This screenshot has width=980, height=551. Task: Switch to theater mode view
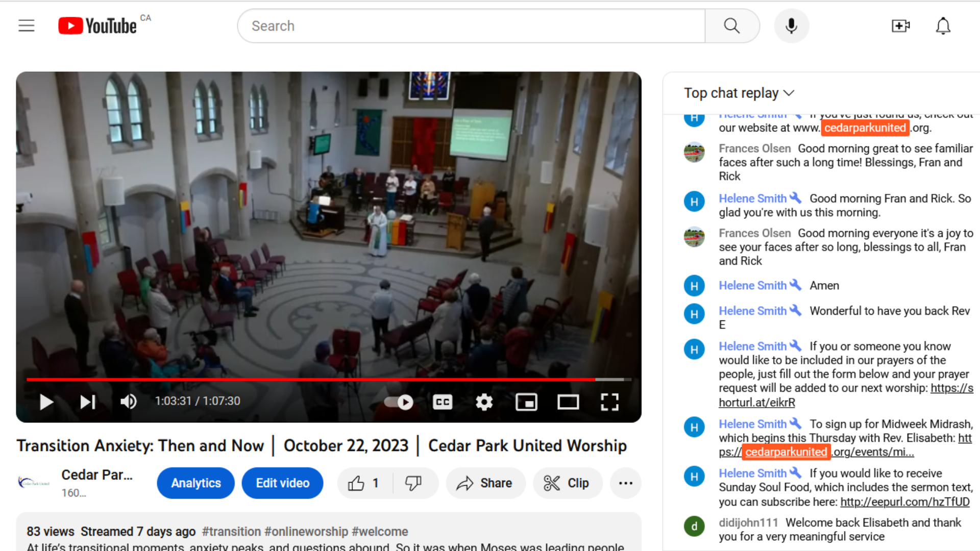568,402
